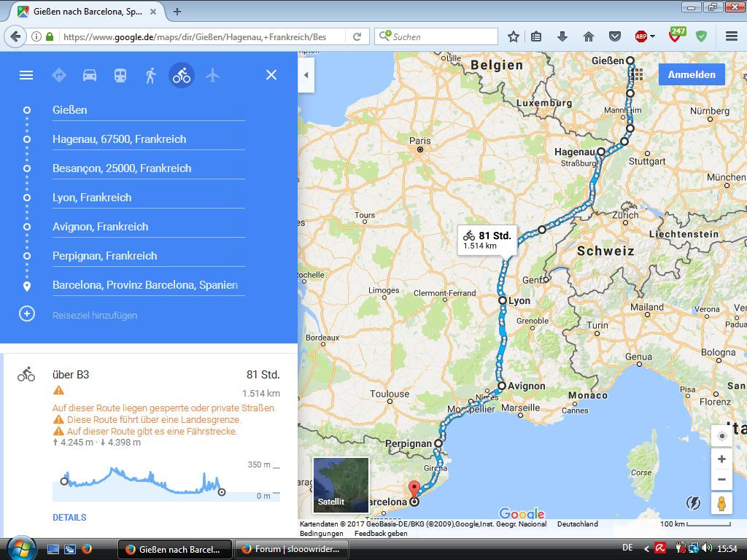Show my current location on map

[721, 436]
